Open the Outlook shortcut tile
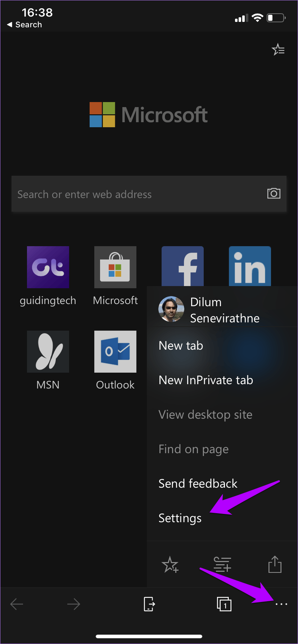Image resolution: width=298 pixels, height=644 pixels. pos(115,351)
